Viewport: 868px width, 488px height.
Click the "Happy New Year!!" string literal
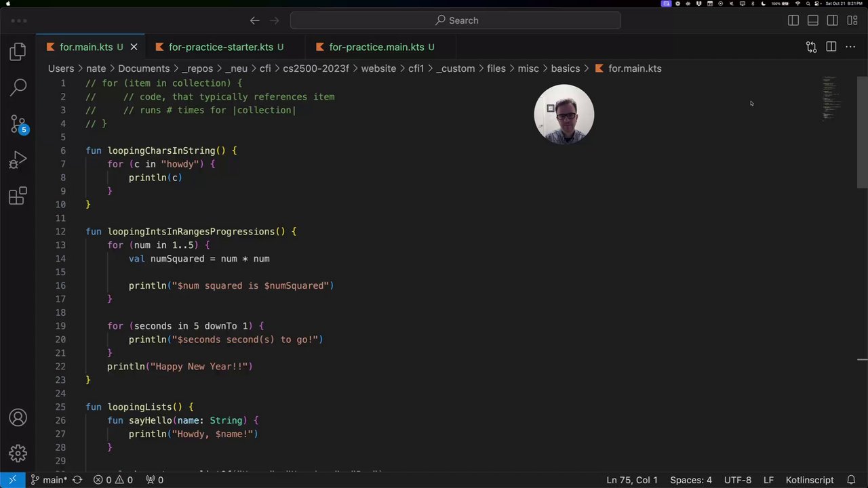point(199,367)
